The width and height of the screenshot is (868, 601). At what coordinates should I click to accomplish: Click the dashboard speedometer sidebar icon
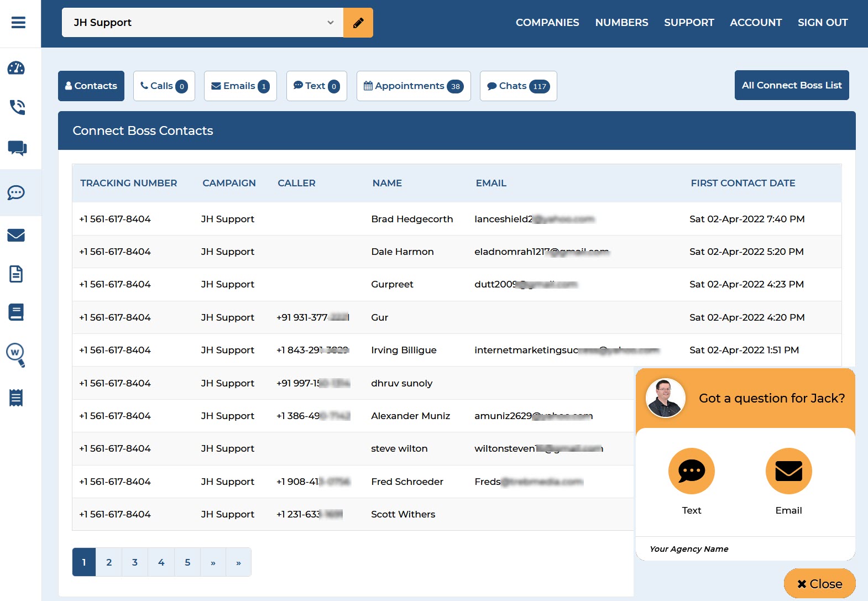[x=16, y=68]
